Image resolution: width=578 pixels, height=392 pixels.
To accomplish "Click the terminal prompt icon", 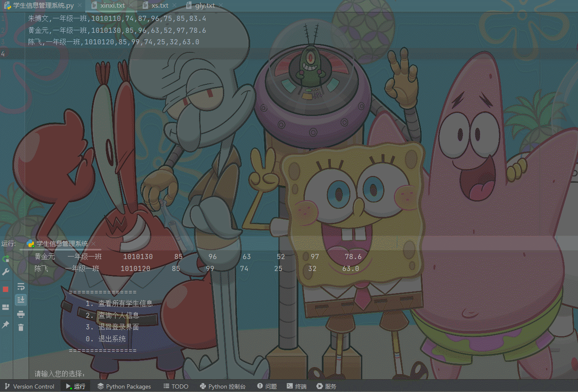I will (x=290, y=386).
